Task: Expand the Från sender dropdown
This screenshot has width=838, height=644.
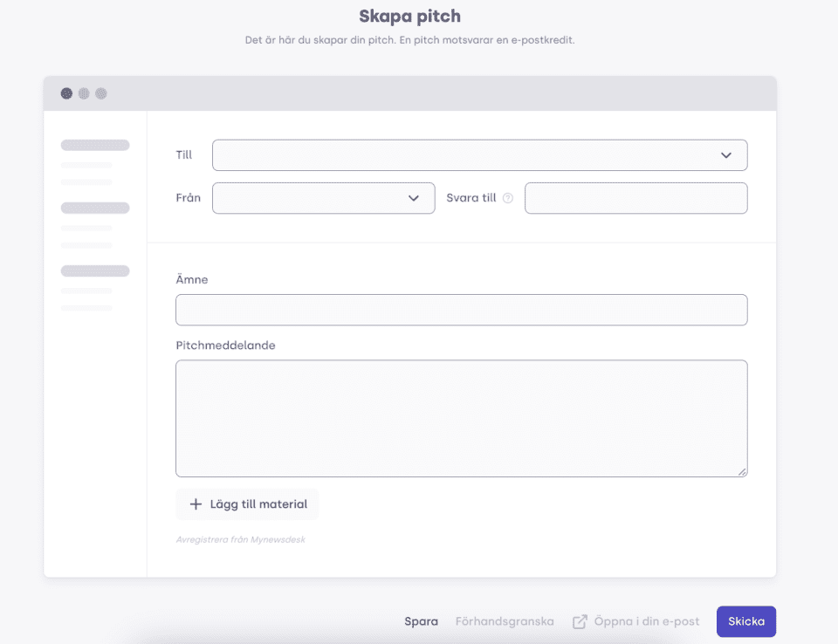Action: pos(323,198)
